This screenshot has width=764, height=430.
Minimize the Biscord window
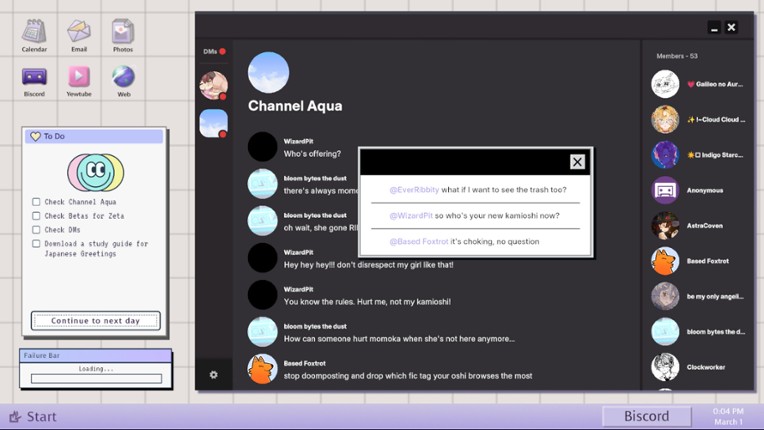pyautogui.click(x=714, y=27)
